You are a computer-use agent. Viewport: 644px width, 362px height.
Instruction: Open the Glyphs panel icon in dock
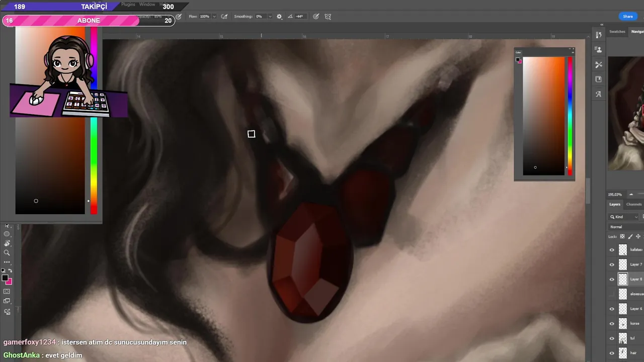[598, 94]
